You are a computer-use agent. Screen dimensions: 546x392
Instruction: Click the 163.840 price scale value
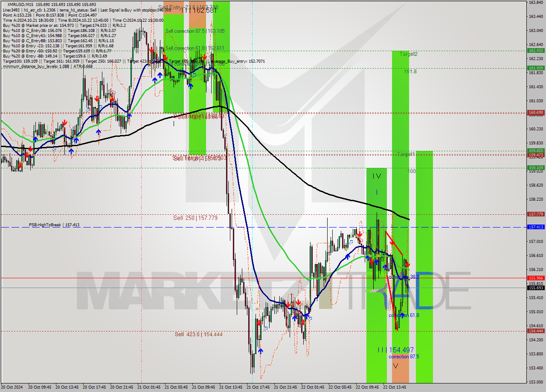536,3
